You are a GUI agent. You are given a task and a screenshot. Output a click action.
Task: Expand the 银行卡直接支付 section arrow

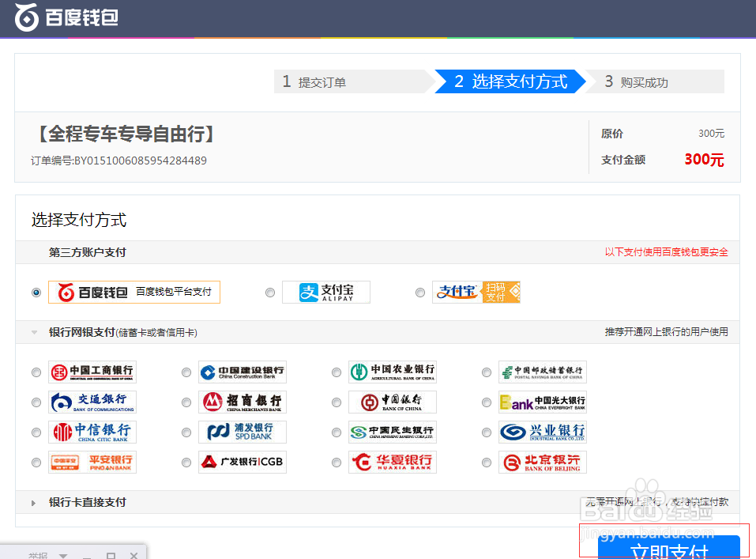click(x=33, y=503)
